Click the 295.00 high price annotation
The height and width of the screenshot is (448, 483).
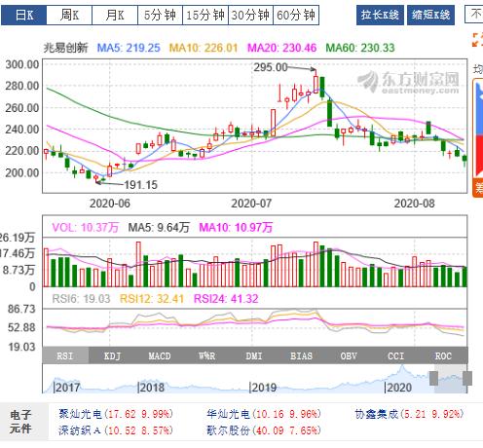(x=271, y=67)
